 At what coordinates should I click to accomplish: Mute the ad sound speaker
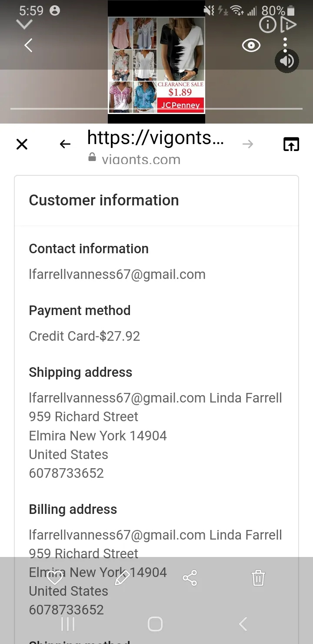click(287, 61)
